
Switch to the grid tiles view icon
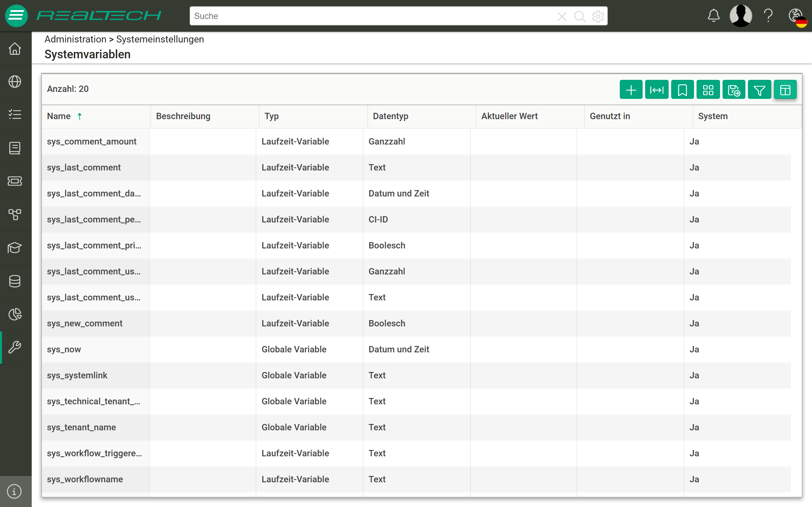pyautogui.click(x=708, y=90)
